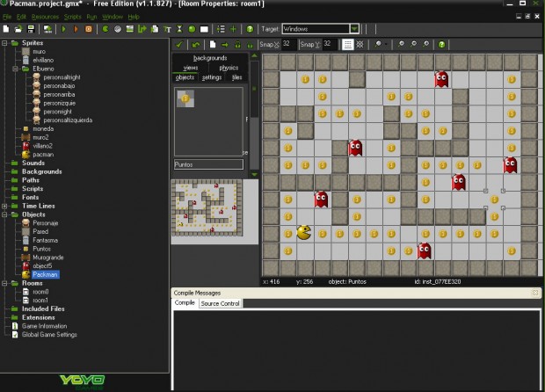This screenshot has width=545, height=392.
Task: Create a new script resource
Action: pos(155,29)
